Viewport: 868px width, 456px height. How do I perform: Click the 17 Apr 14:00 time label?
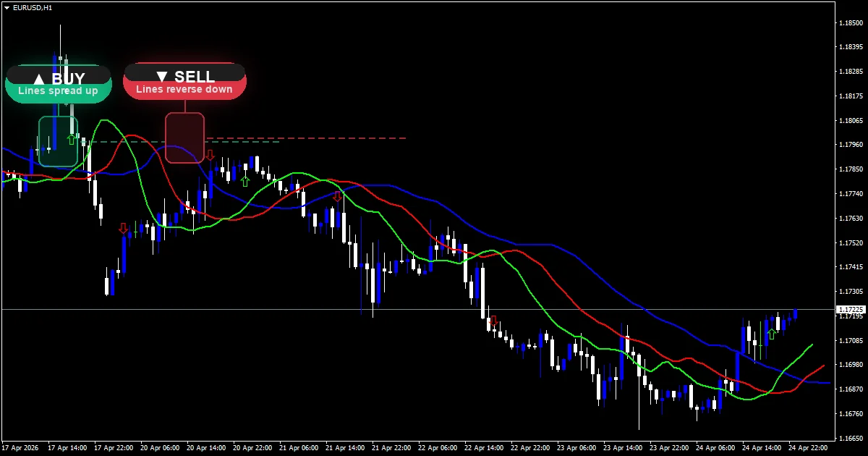[x=67, y=448]
